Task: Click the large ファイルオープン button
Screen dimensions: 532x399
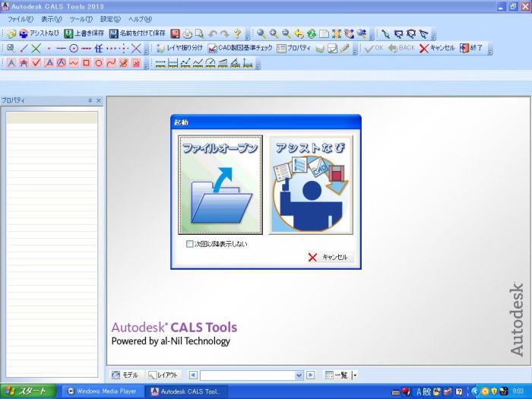Action: 220,185
